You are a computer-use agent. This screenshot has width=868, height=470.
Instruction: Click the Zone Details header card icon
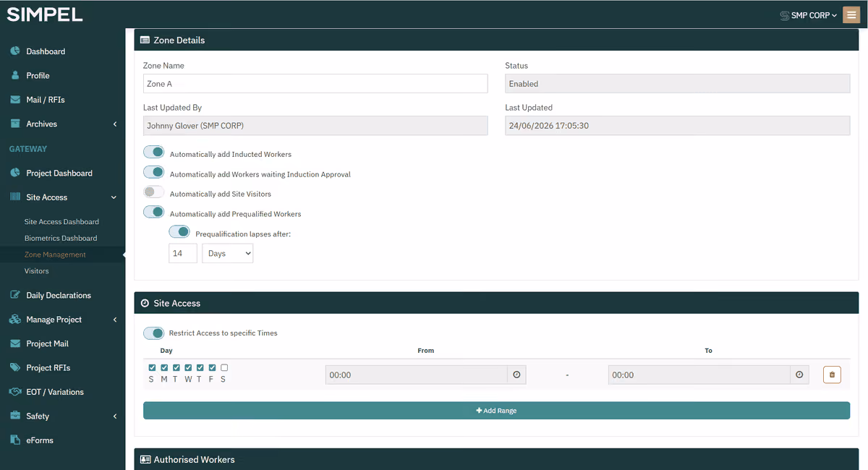pos(145,40)
